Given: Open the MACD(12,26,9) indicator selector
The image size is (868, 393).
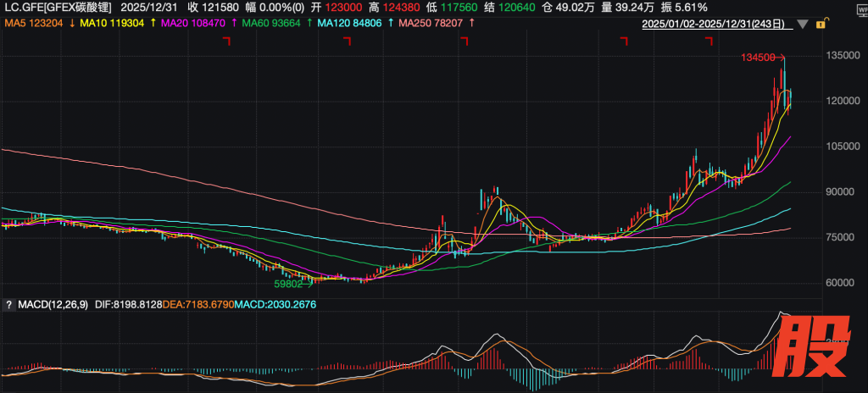Looking at the screenshot, I should [53, 303].
